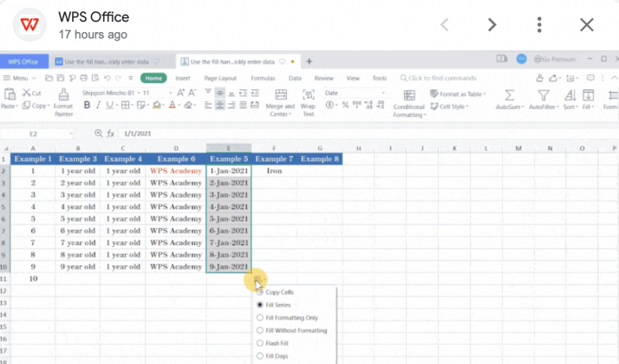Image resolution: width=619 pixels, height=364 pixels.
Task: Click the AutoFilter funnel icon
Action: pyautogui.click(x=544, y=95)
